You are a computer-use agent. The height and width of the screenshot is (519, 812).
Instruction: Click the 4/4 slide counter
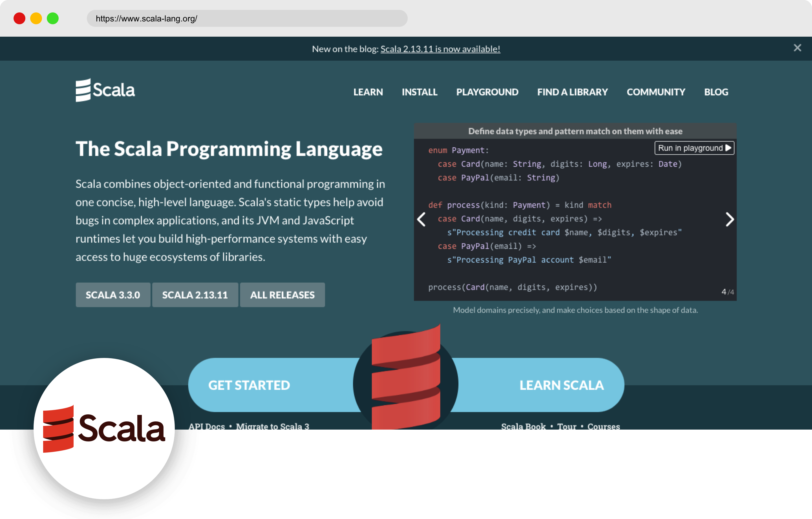(x=727, y=292)
